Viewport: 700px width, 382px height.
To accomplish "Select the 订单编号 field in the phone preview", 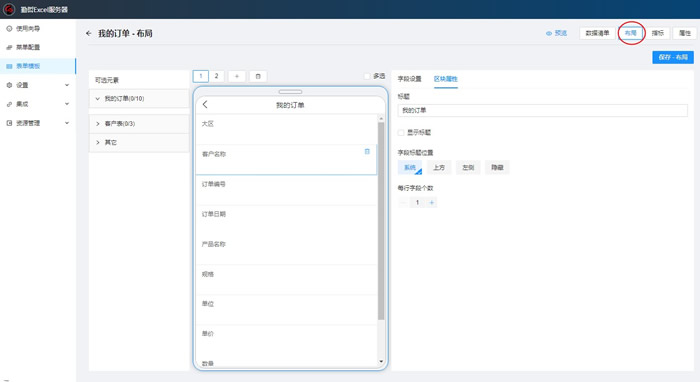I will point(287,190).
